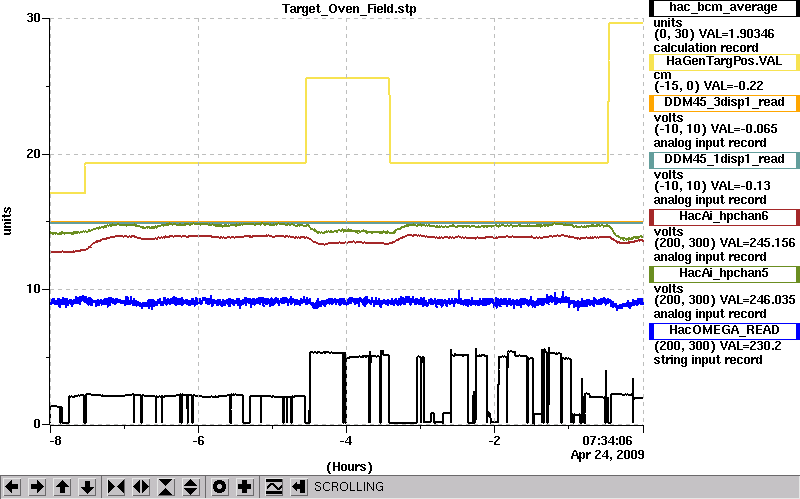This screenshot has width=800, height=499.
Task: Click the y-axis tick label 10
Action: (34, 289)
